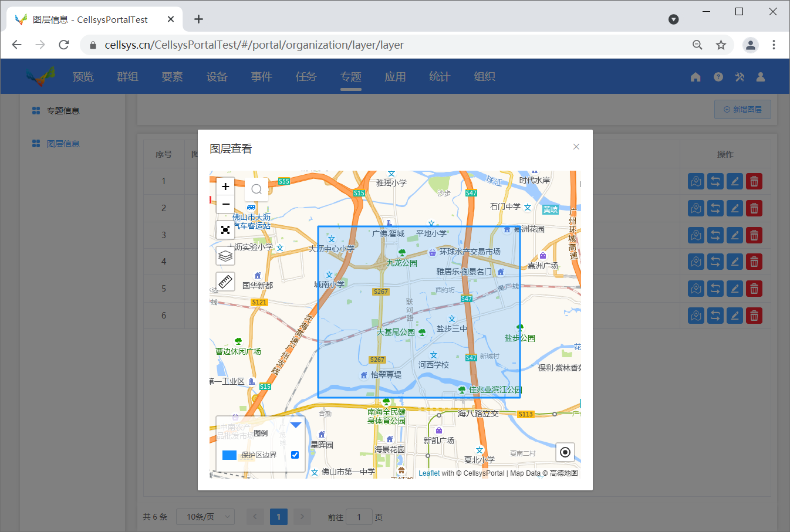The image size is (790, 532).
Task: Select 专题信息 in sidebar
Action: [63, 111]
